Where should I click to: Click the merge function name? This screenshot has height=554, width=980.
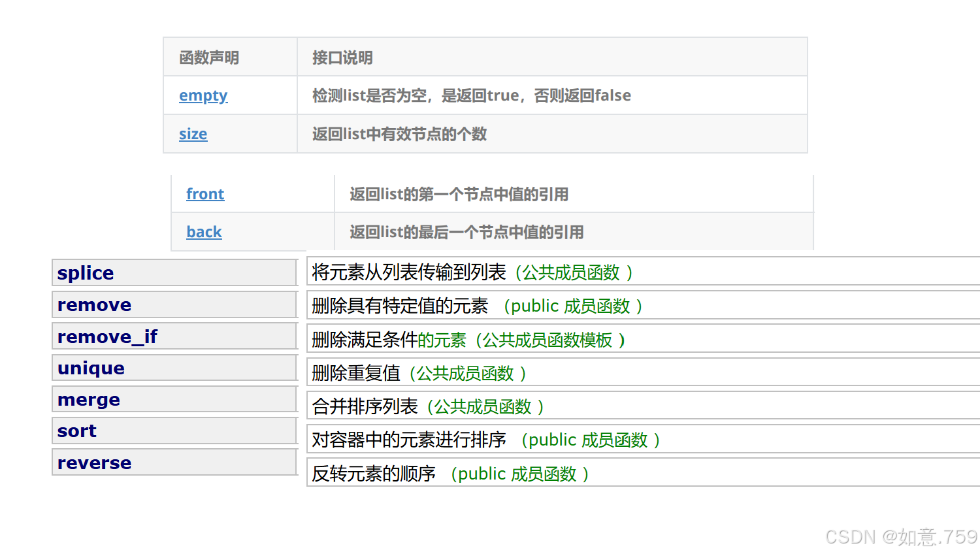[x=89, y=400]
